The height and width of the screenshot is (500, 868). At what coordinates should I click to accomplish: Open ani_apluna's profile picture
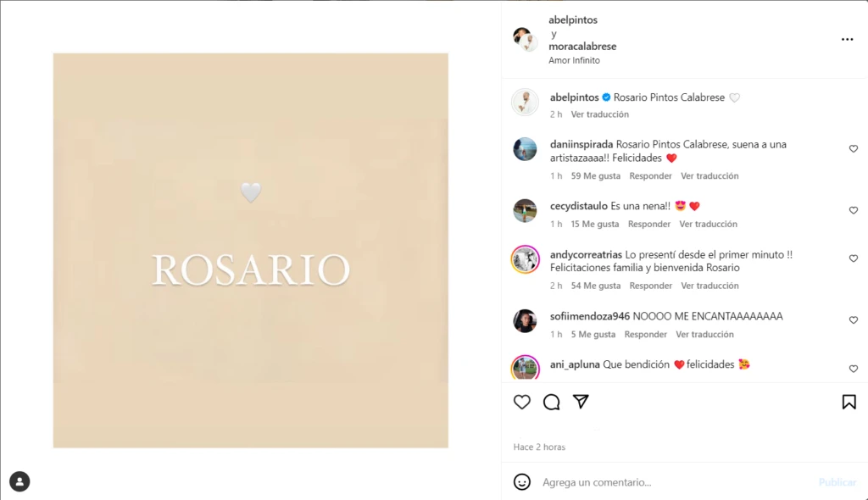pos(525,368)
